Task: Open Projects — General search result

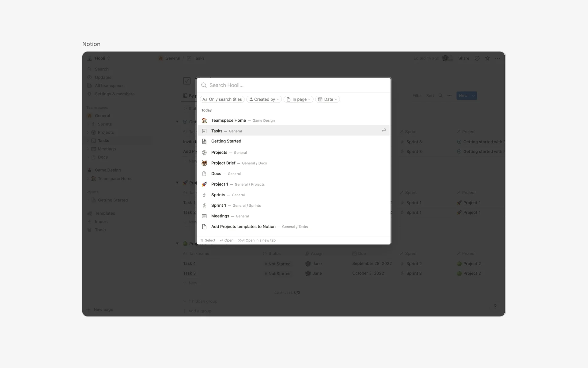Action: (x=294, y=152)
